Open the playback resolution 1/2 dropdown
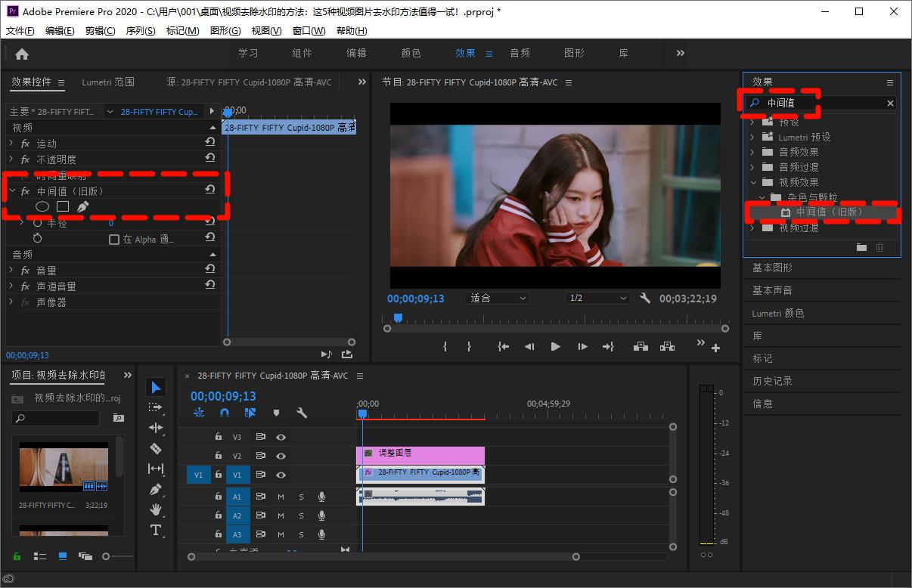Viewport: 912px width, 588px height. click(x=598, y=299)
